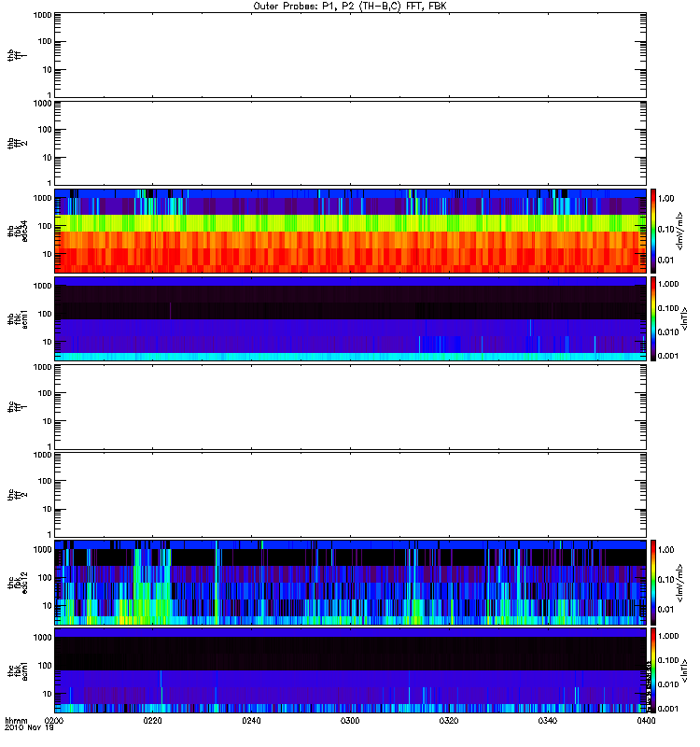Click the '0.010' tick on thb scm1 colorbar

pyautogui.click(x=668, y=332)
